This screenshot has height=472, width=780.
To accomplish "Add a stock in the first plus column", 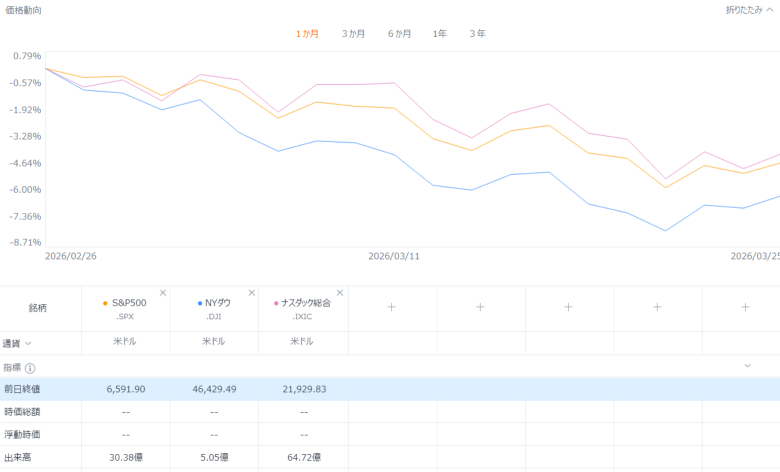I will click(391, 307).
